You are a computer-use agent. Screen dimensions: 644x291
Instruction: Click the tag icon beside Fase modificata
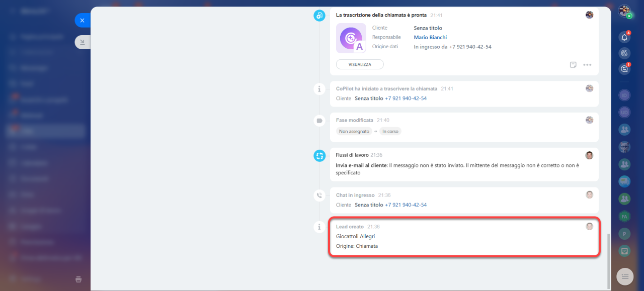click(319, 121)
